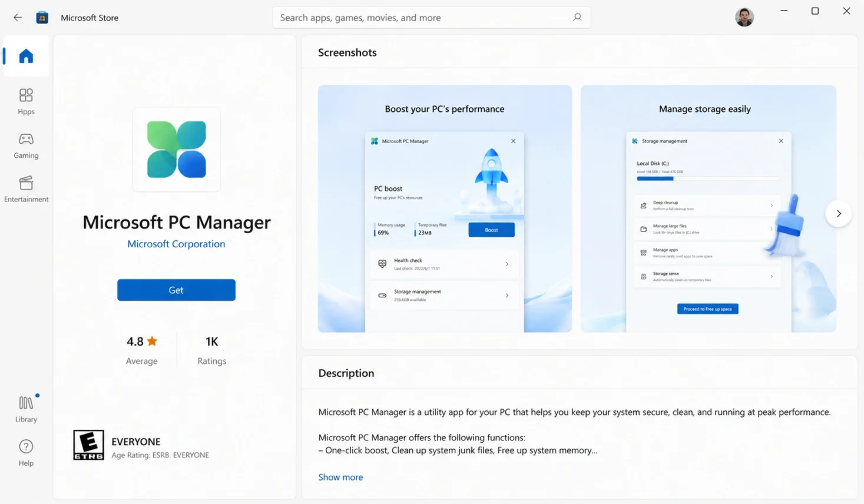Viewport: 864px width, 504px height.
Task: Go back using the back arrow
Action: [x=18, y=18]
